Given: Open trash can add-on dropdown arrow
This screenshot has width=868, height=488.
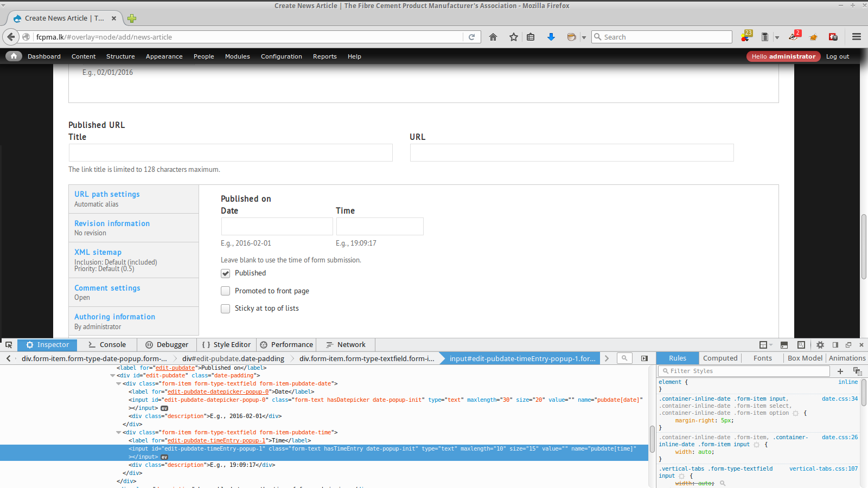Looking at the screenshot, I should [777, 37].
